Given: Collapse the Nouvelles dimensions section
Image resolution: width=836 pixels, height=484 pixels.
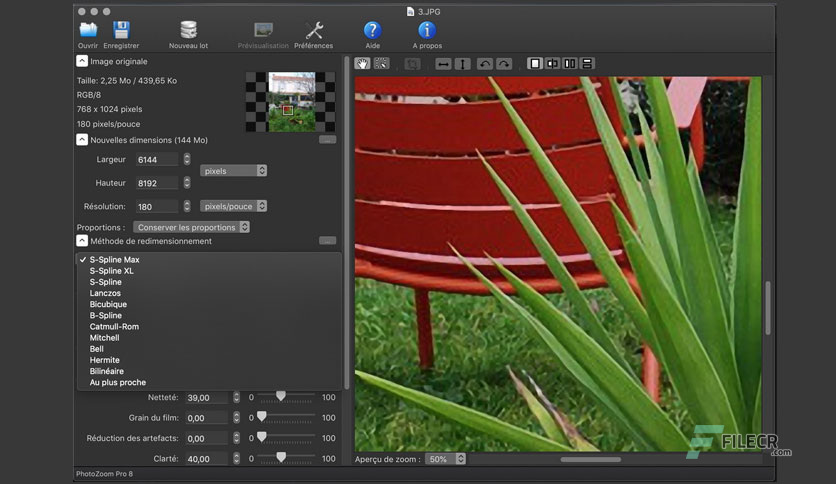Looking at the screenshot, I should pos(82,140).
